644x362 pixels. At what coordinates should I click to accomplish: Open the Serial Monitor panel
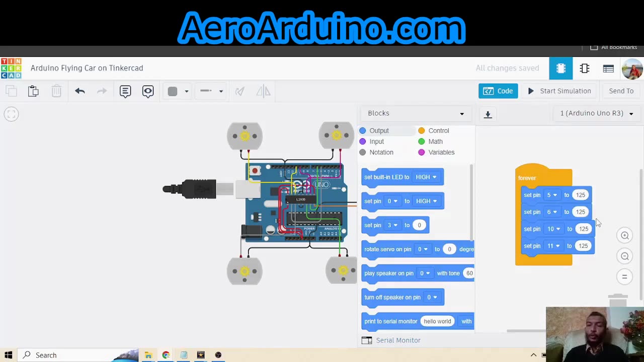point(391,340)
